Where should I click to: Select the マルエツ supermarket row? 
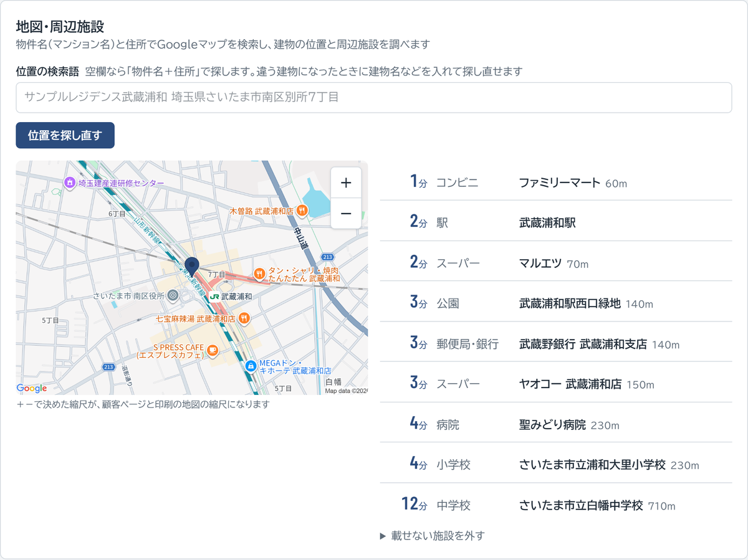[556, 262]
